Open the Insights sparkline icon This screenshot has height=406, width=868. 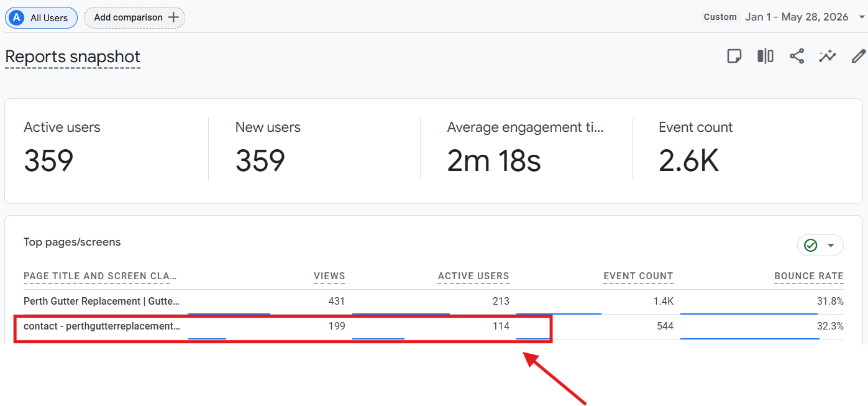(828, 57)
